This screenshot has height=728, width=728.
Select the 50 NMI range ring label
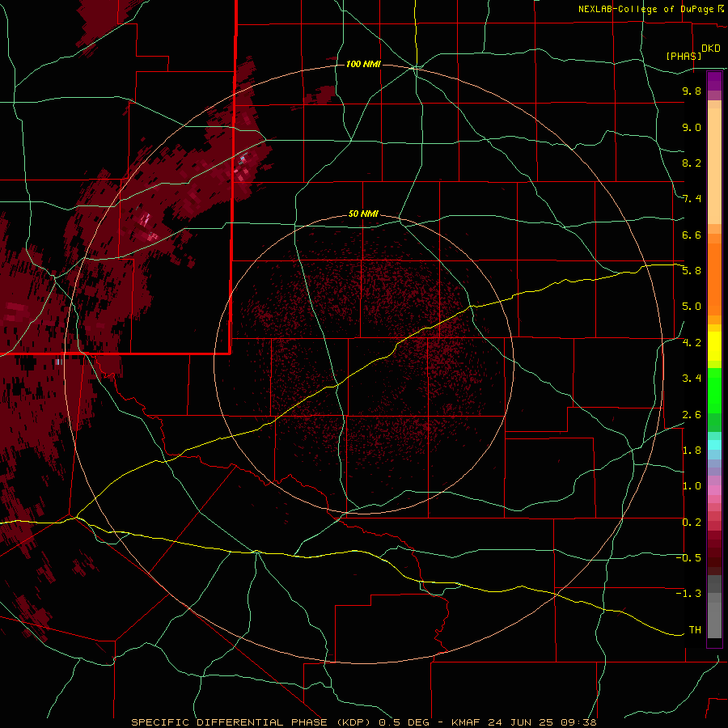[363, 214]
